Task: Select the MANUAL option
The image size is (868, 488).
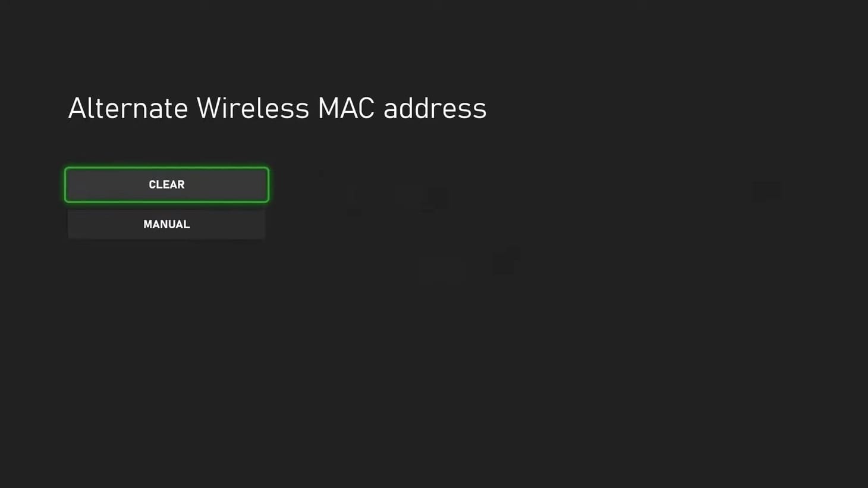Action: tap(166, 224)
